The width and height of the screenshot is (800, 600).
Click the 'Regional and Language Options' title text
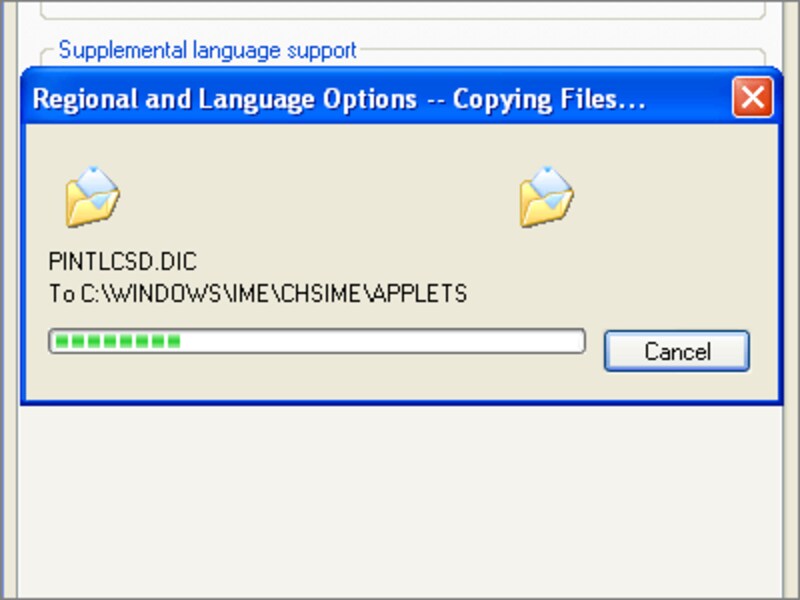click(224, 100)
